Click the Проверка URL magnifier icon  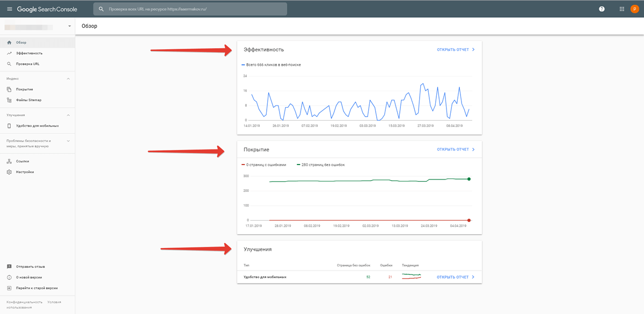point(9,64)
